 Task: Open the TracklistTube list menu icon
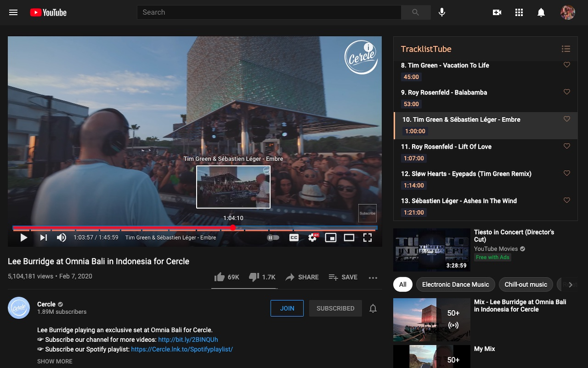tap(566, 49)
